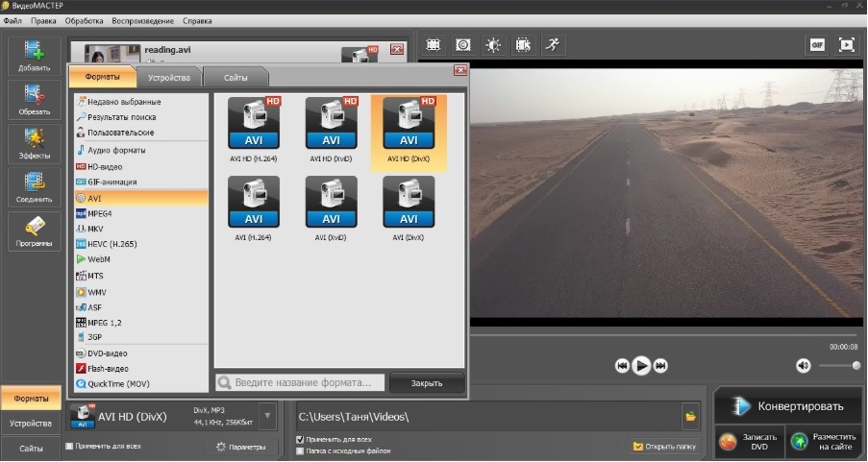Toggle the left Применить для всех checkbox
The height and width of the screenshot is (462, 868).
[69, 447]
